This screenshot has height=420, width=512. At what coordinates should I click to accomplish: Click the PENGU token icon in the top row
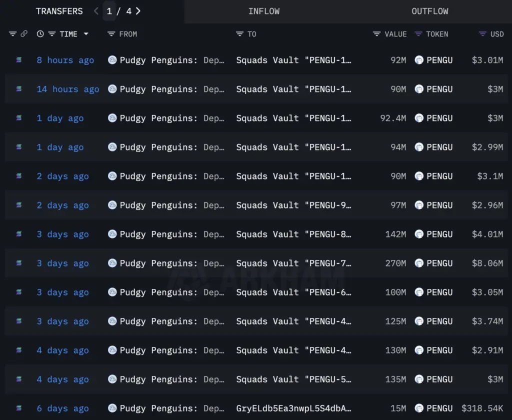[419, 60]
